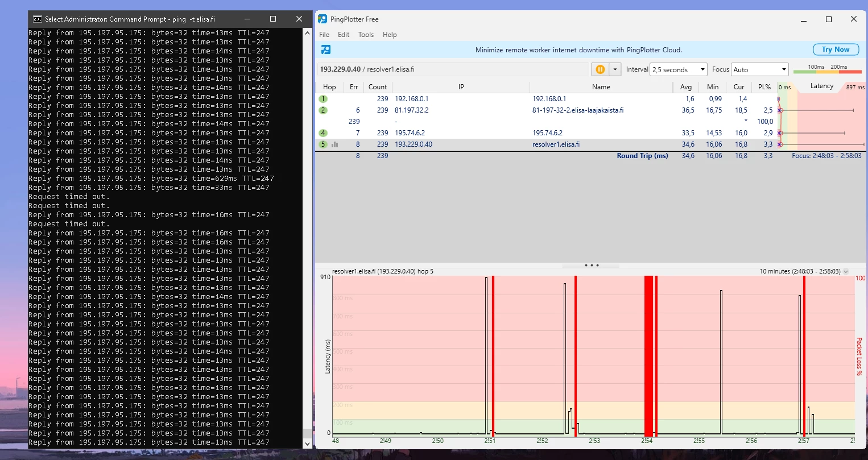Open dropdown arrow next to pause button
This screenshot has height=460, width=868.
(x=615, y=69)
